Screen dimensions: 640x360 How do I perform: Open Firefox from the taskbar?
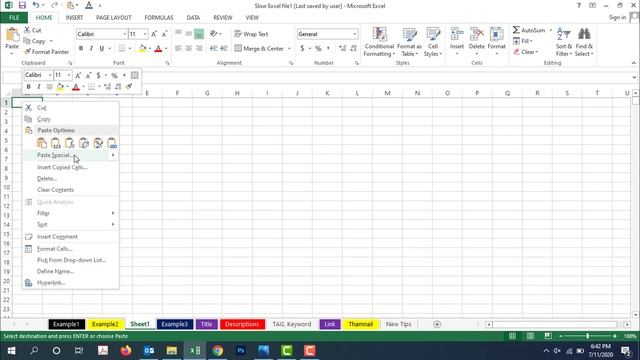click(x=126, y=351)
